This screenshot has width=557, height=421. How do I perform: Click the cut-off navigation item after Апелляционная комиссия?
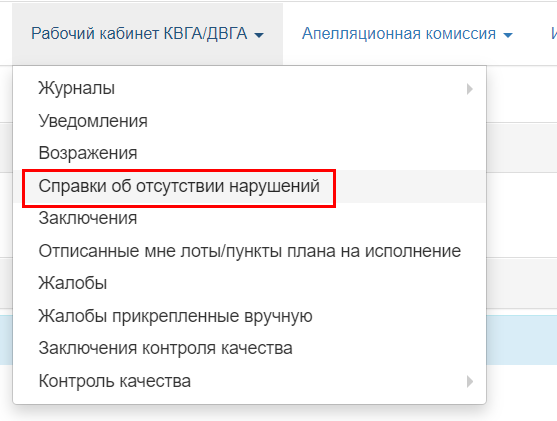[553, 34]
